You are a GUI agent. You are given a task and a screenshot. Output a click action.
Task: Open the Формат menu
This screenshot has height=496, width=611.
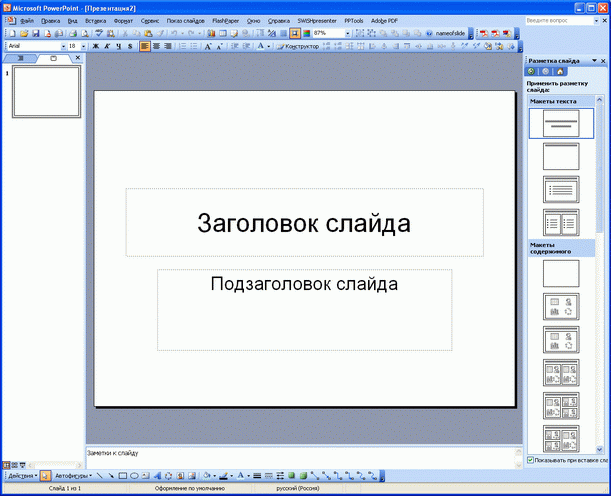click(x=123, y=21)
